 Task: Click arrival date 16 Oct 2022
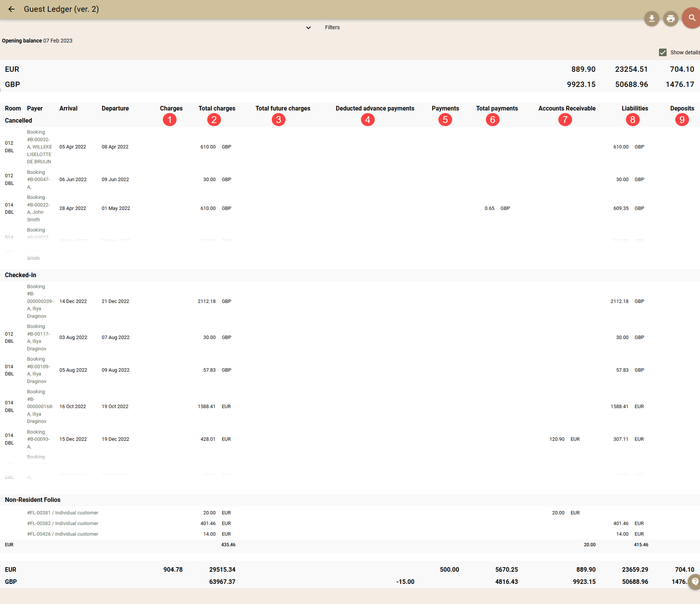coord(73,407)
